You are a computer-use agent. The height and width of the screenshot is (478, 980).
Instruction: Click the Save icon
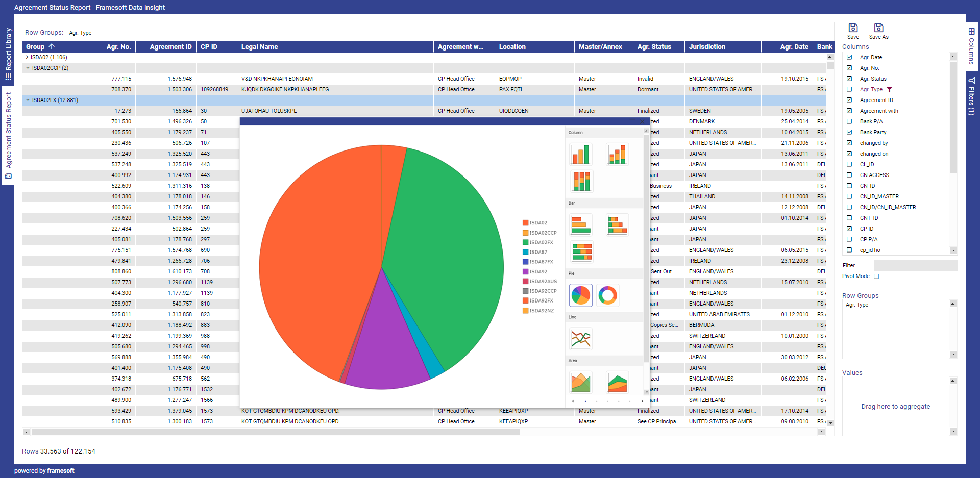click(853, 28)
